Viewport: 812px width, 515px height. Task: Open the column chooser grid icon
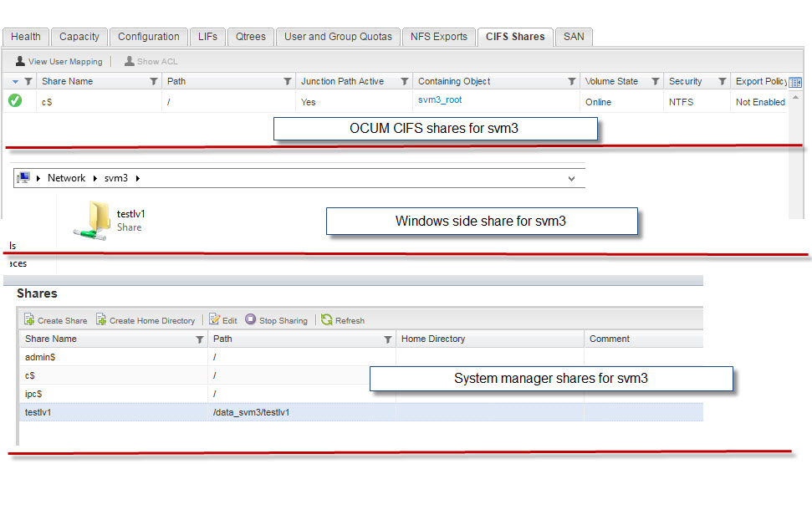click(x=795, y=82)
